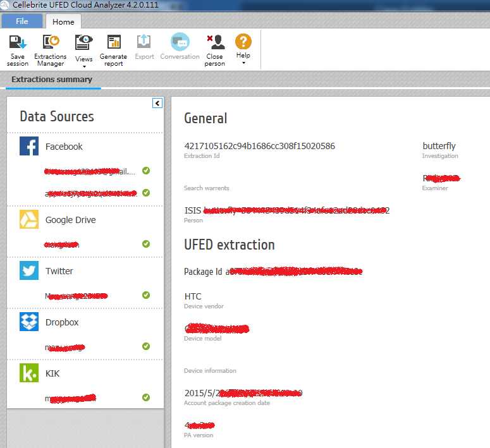This screenshot has width=490, height=448.
Task: Click the Search warrents label
Action: [206, 188]
